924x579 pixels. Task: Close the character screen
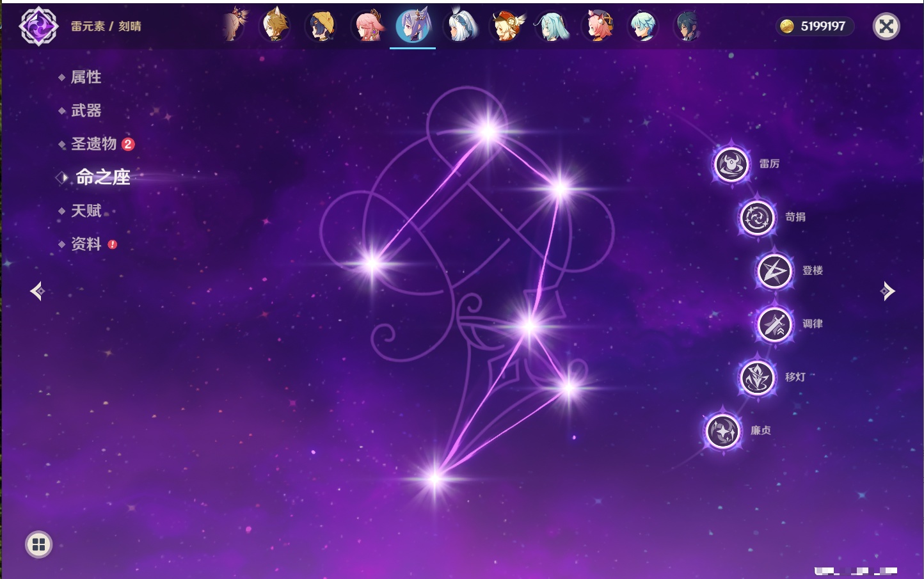point(886,26)
